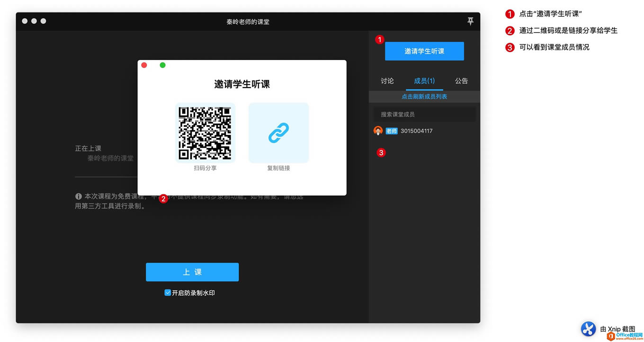The width and height of the screenshot is (644, 342).
Task: Focus the 搜索课堂成员 search field
Action: [424, 114]
